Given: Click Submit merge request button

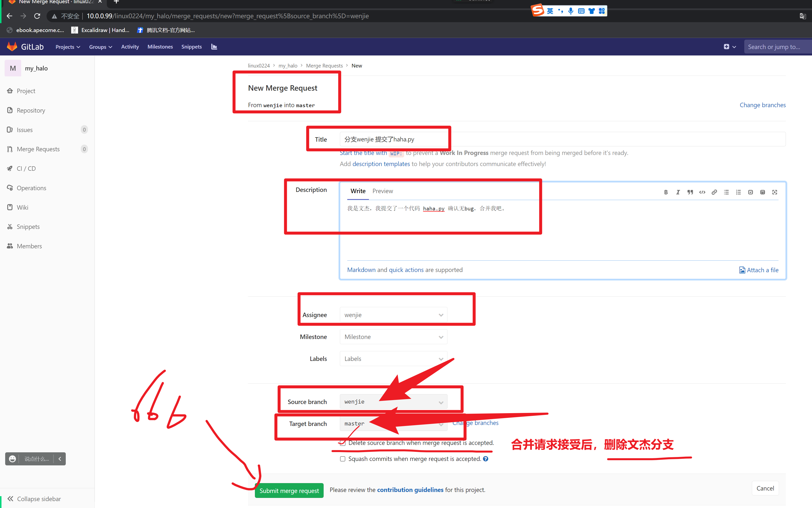Looking at the screenshot, I should tap(289, 491).
